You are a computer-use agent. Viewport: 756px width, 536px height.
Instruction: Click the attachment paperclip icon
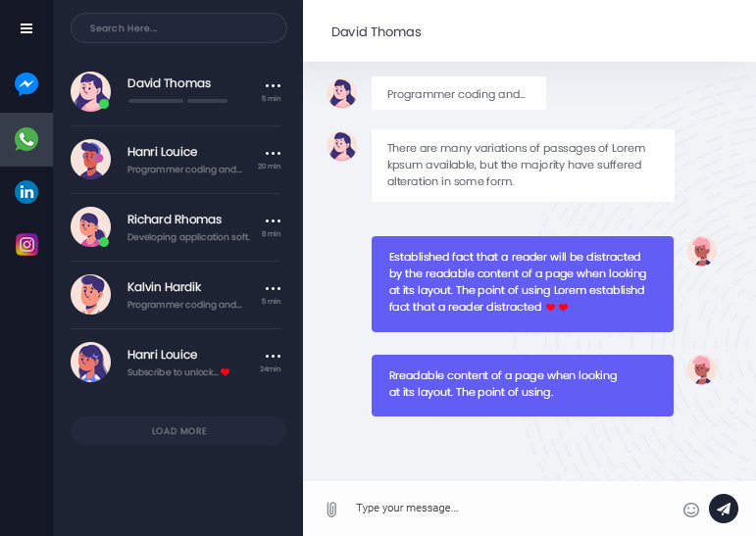[331, 509]
